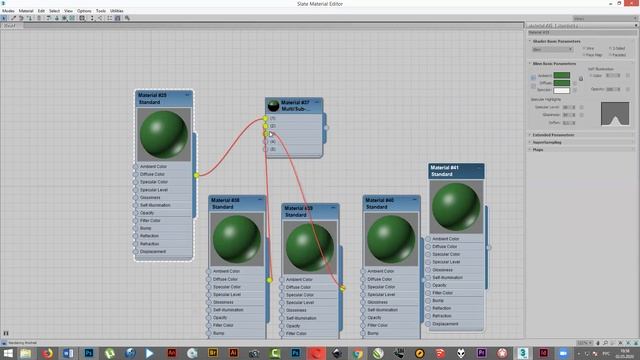The image size is (640, 360).
Task: Click Material #37 Multi/Sub-Object output socket
Action: pyautogui.click(x=326, y=128)
